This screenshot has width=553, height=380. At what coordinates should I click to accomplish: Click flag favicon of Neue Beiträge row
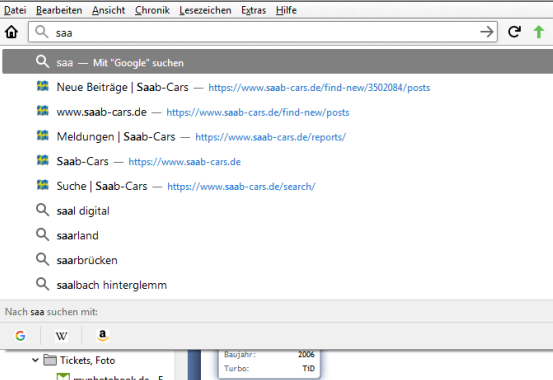[43, 86]
